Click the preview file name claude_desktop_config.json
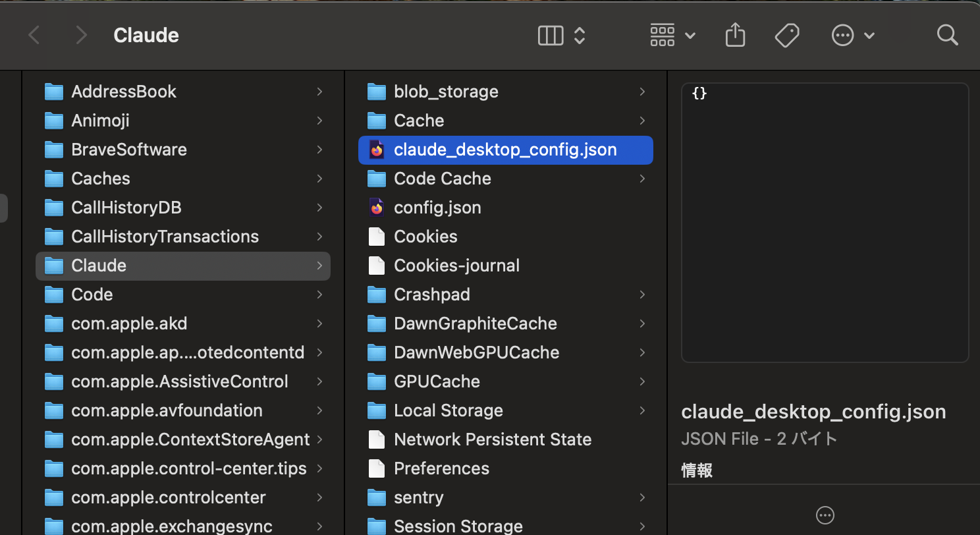Screen dimensions: 980x535 [813, 412]
